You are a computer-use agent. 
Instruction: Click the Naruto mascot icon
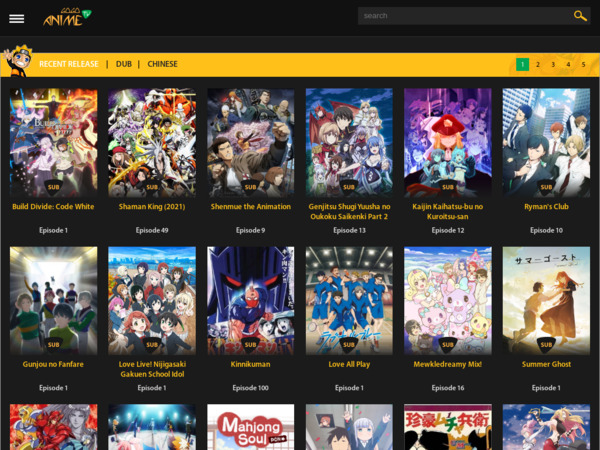point(18,60)
